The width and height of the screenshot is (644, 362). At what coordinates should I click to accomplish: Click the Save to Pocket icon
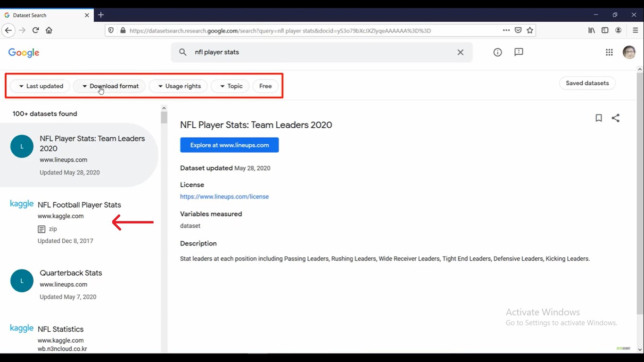point(518,30)
